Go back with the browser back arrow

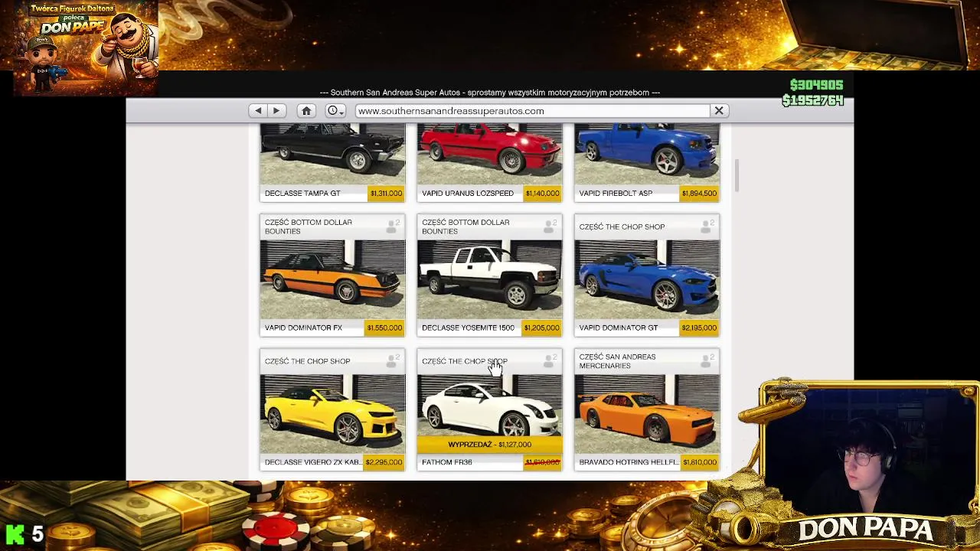click(258, 111)
